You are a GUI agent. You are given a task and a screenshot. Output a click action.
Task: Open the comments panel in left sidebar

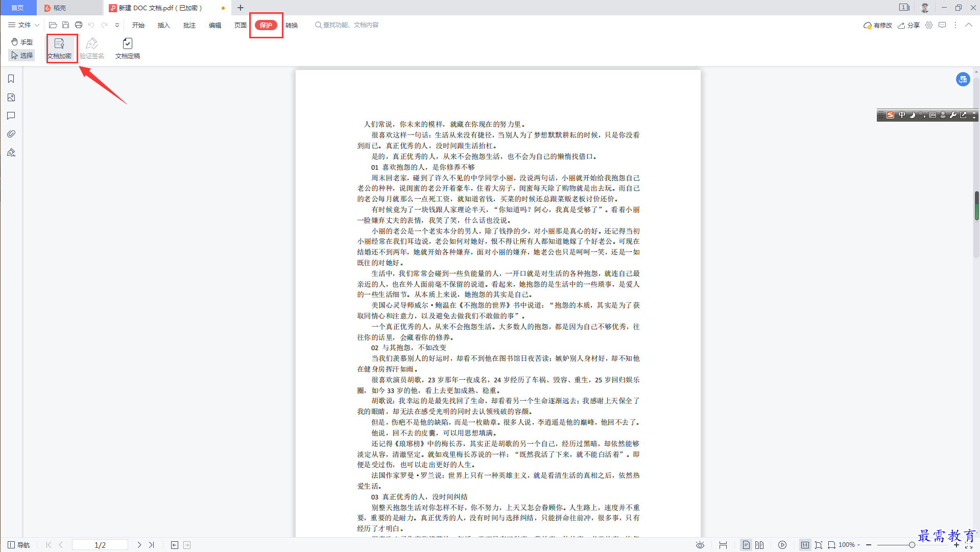click(11, 116)
